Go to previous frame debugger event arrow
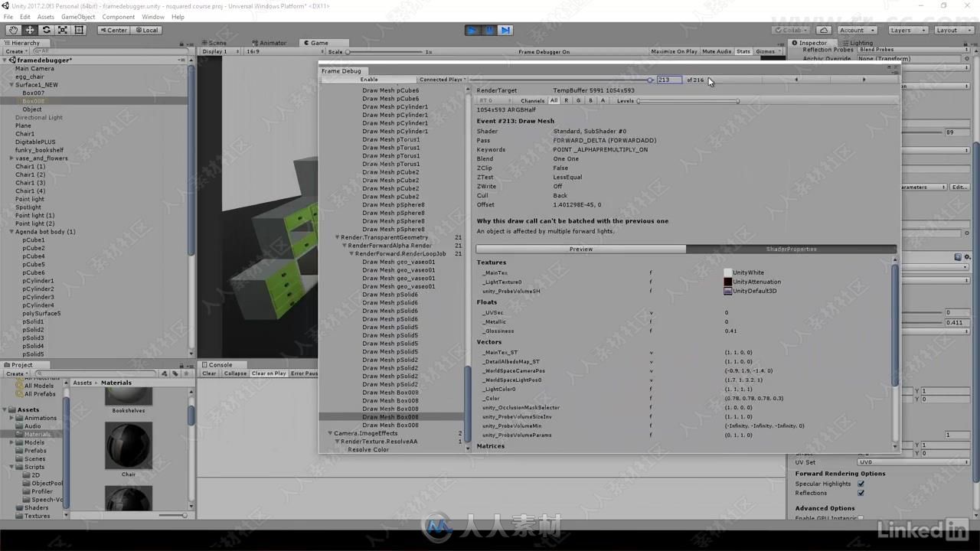 click(x=796, y=80)
